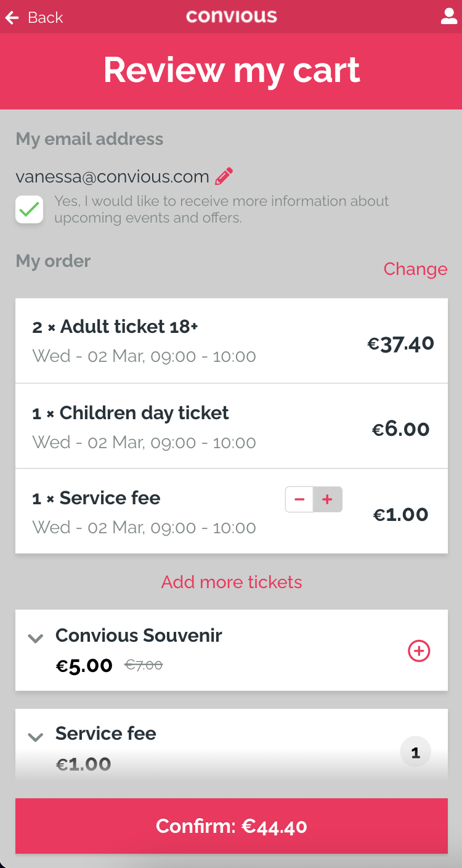Click the Convious logo in header

point(232,17)
